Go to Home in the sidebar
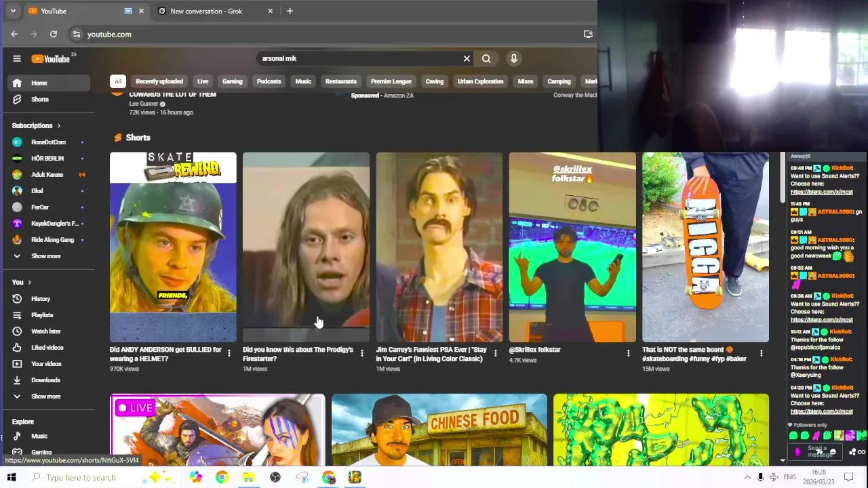Viewport: 868px width, 488px height. (x=47, y=83)
